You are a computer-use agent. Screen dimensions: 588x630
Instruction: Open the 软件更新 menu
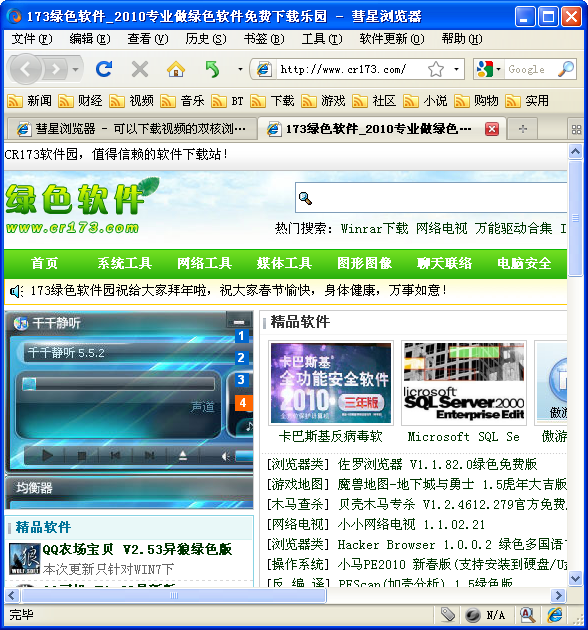click(392, 39)
